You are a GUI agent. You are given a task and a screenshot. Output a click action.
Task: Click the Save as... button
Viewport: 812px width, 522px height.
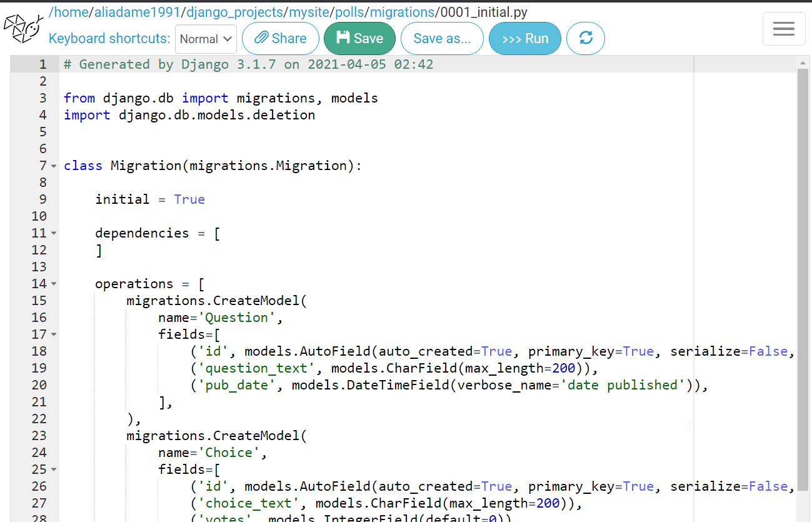coord(442,39)
